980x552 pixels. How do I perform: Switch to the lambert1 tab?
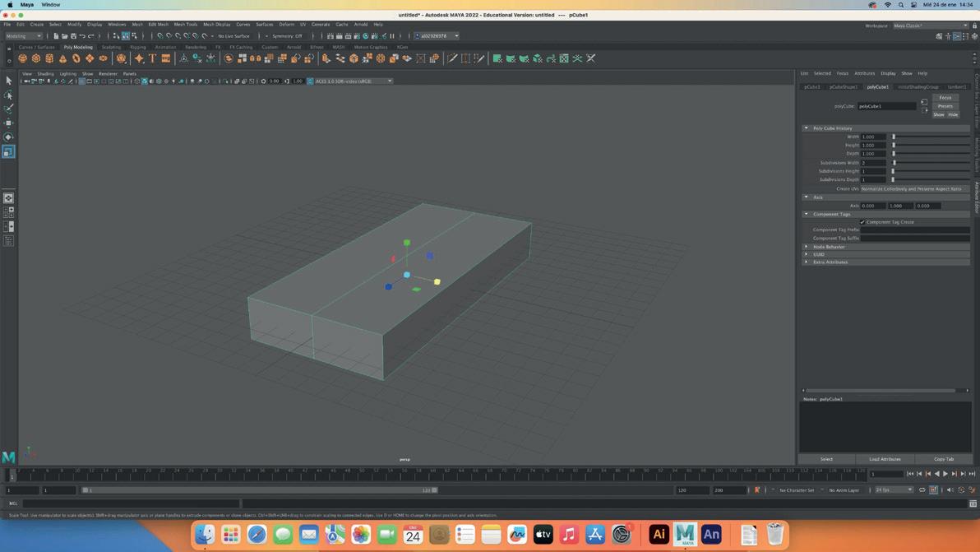click(956, 87)
